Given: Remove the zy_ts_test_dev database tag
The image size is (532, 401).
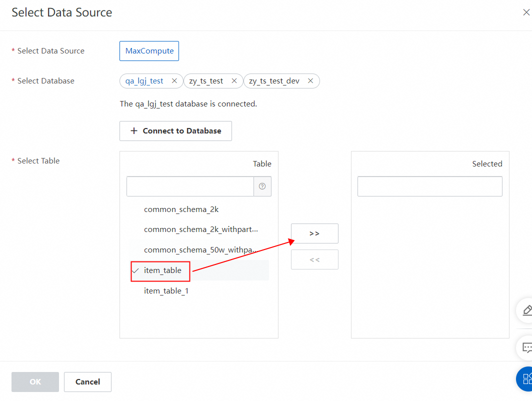Looking at the screenshot, I should click(310, 81).
